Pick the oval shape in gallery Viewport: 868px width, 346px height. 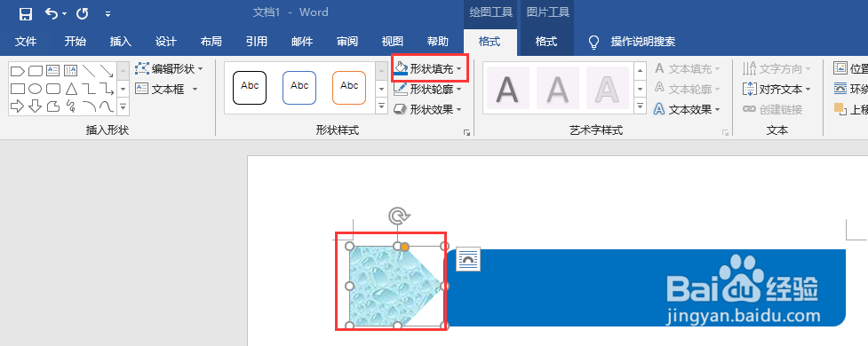pos(36,89)
